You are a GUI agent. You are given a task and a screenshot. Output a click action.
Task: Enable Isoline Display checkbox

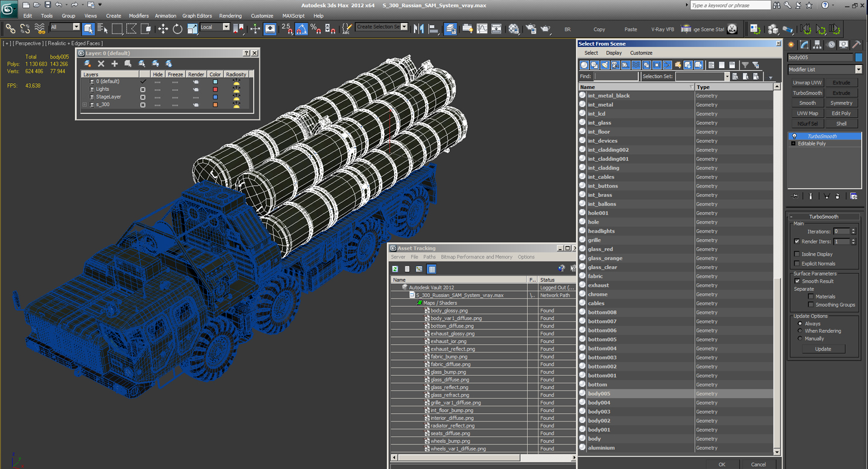coord(796,254)
